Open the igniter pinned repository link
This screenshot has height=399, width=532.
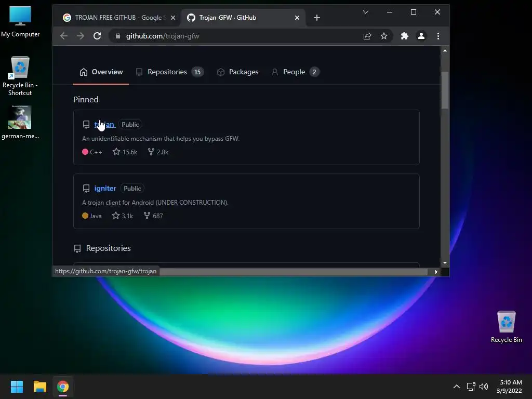tap(105, 188)
